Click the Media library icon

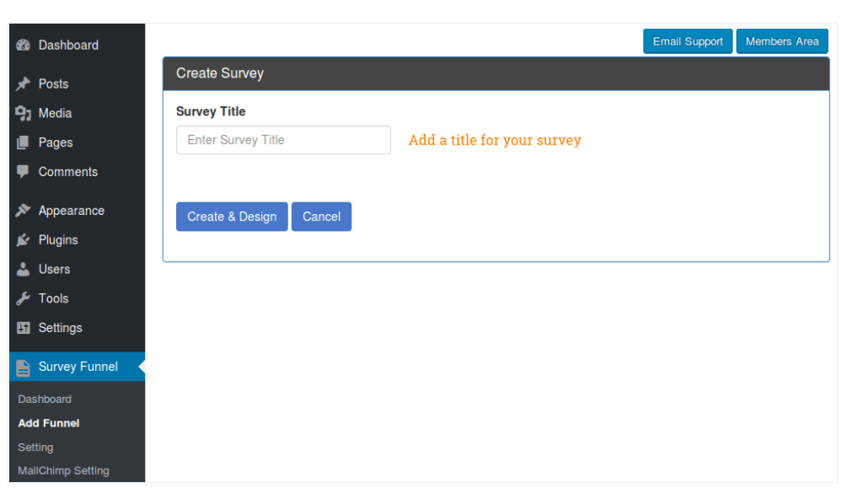pyautogui.click(x=23, y=113)
